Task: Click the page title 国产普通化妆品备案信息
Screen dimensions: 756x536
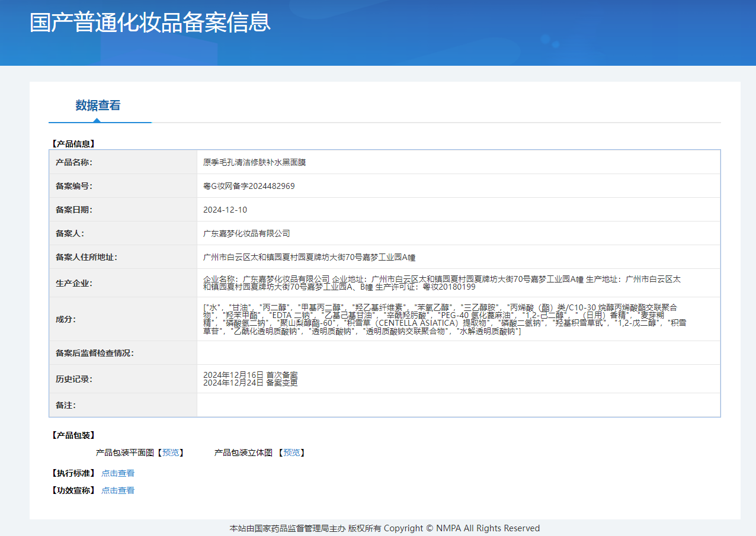Action: click(x=150, y=22)
